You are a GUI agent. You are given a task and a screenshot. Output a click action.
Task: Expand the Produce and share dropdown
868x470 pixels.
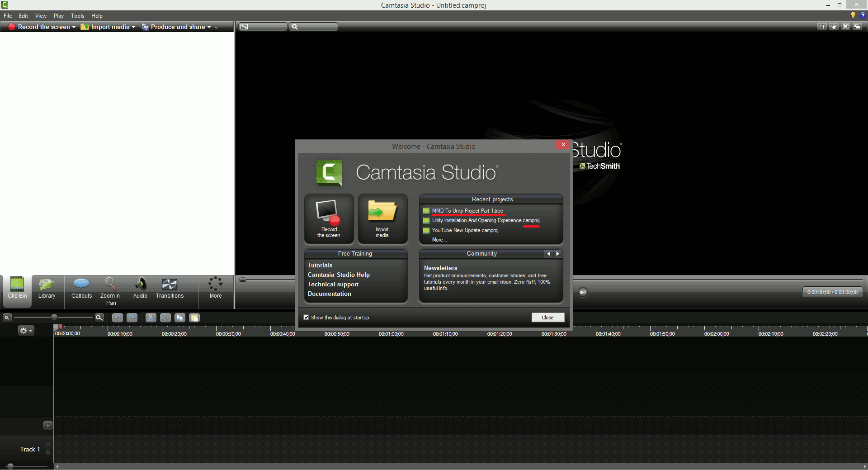(x=209, y=27)
